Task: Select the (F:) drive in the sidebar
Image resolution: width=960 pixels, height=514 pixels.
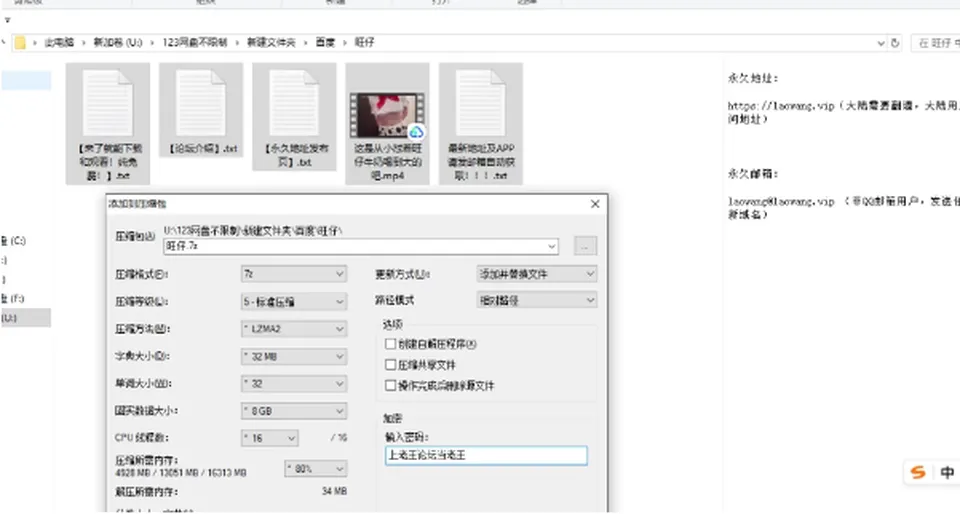Action: tap(13, 299)
